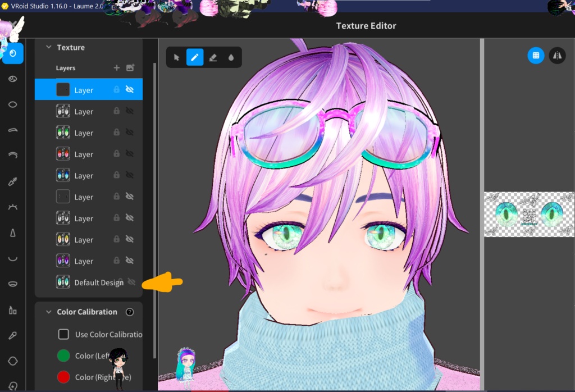Select the Blur droplet tool
Viewport: 575px width, 392px height.
pos(232,57)
